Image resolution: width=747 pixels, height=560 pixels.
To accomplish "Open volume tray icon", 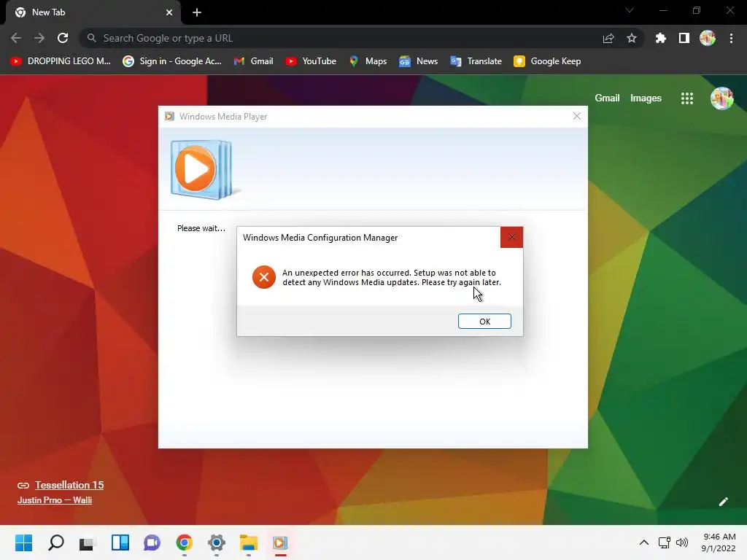I will pyautogui.click(x=682, y=542).
